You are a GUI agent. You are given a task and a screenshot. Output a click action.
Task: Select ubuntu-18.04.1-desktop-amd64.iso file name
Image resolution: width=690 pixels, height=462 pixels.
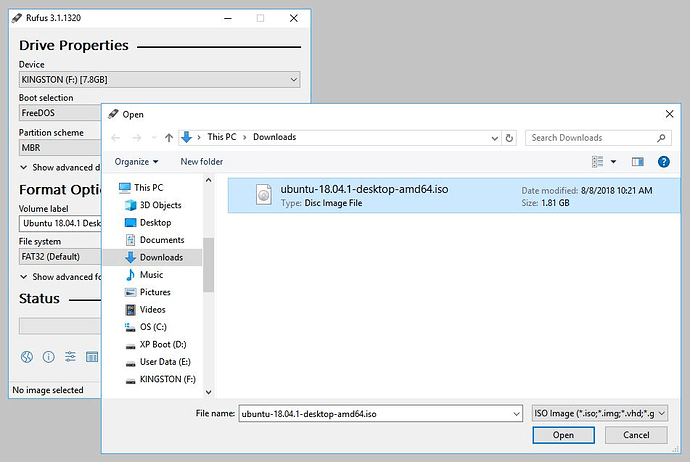364,189
